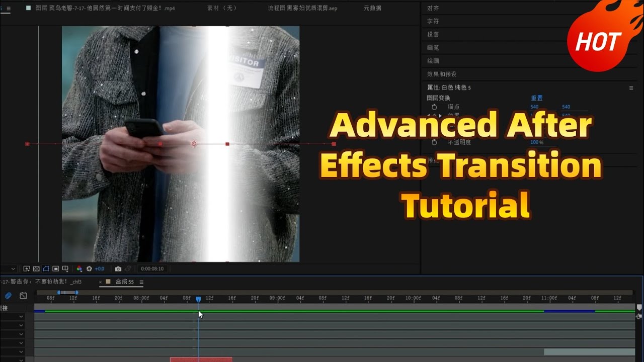Open third layer row dropdown in timeline
644x362 pixels.
pos(21,334)
